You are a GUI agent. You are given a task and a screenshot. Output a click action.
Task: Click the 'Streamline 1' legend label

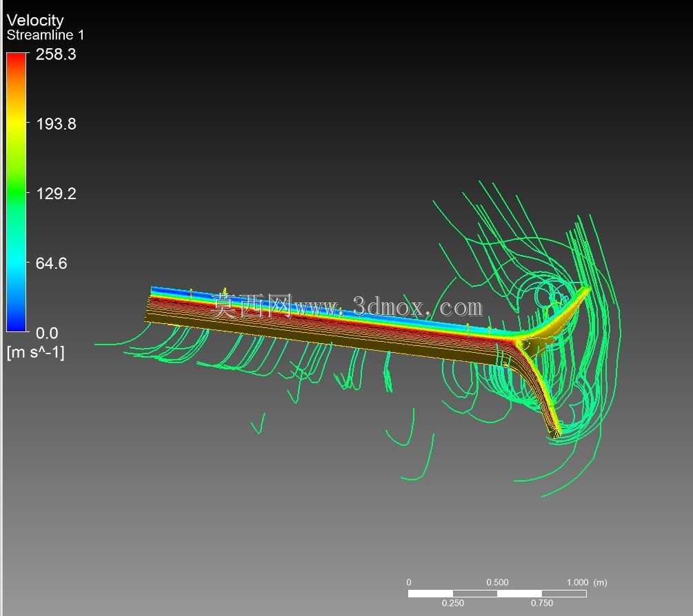[x=45, y=35]
